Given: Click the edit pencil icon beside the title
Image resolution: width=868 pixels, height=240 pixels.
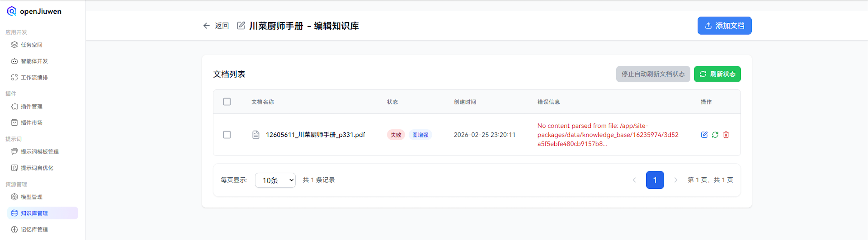Looking at the screenshot, I should (241, 26).
